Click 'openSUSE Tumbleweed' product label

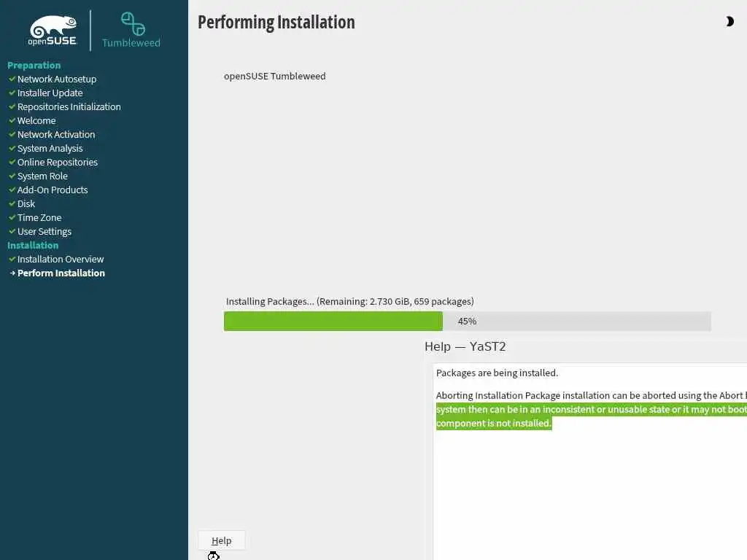[275, 76]
